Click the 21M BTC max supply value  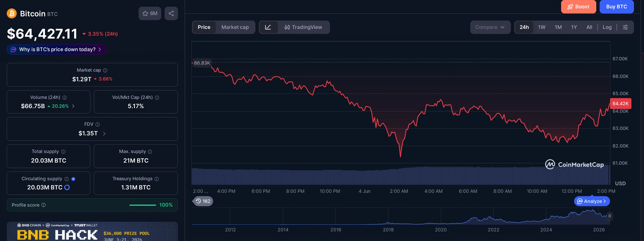(x=136, y=160)
